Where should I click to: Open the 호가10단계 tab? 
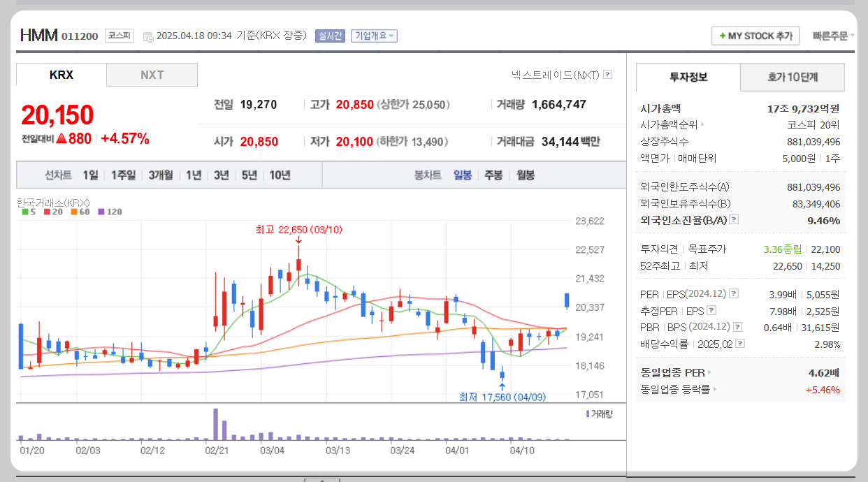[793, 77]
